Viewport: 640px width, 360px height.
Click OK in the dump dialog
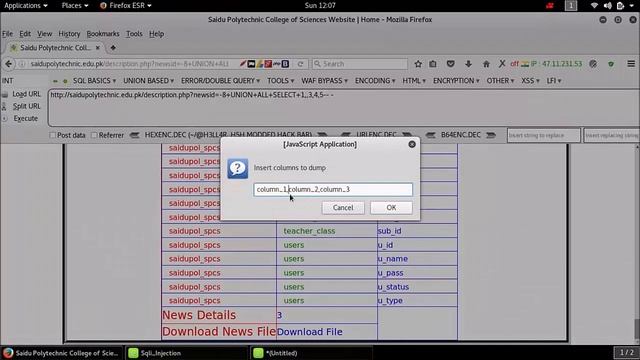tap(391, 208)
